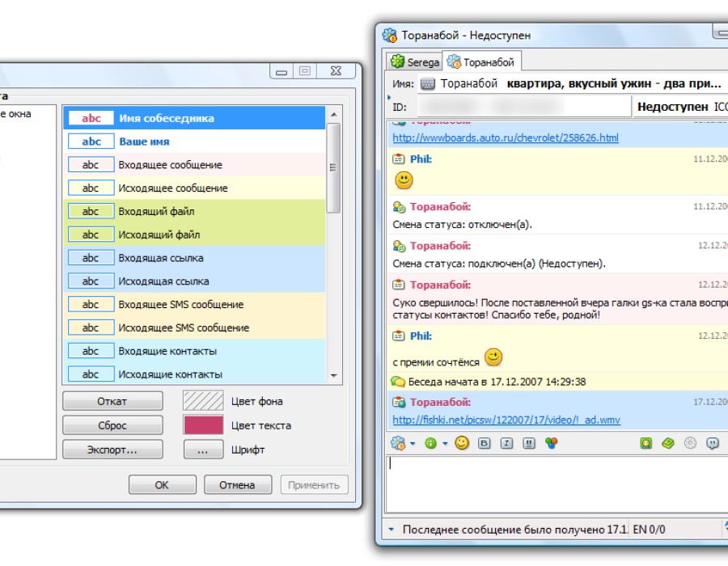The height and width of the screenshot is (566, 728).
Task: Open the smiley picker in chat toolbar
Action: coord(462,443)
